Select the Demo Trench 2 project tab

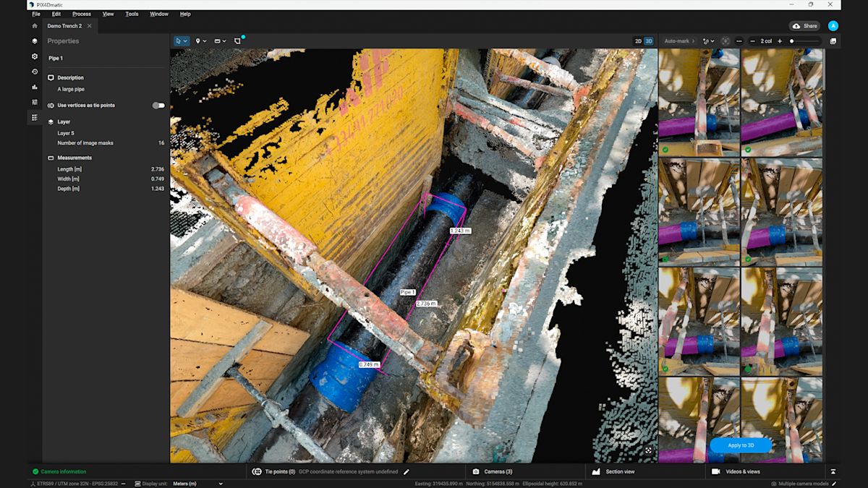click(x=65, y=25)
